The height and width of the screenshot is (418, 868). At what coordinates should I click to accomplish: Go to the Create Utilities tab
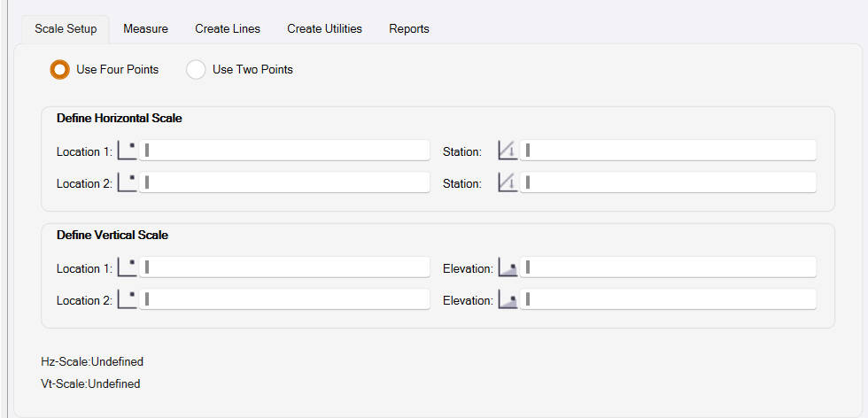tap(324, 28)
